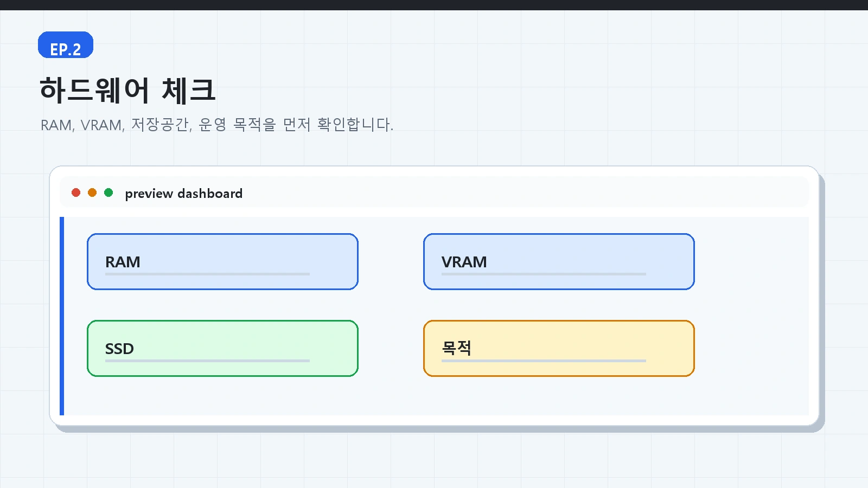
Task: Click the progress bar under SSD
Action: (x=207, y=361)
